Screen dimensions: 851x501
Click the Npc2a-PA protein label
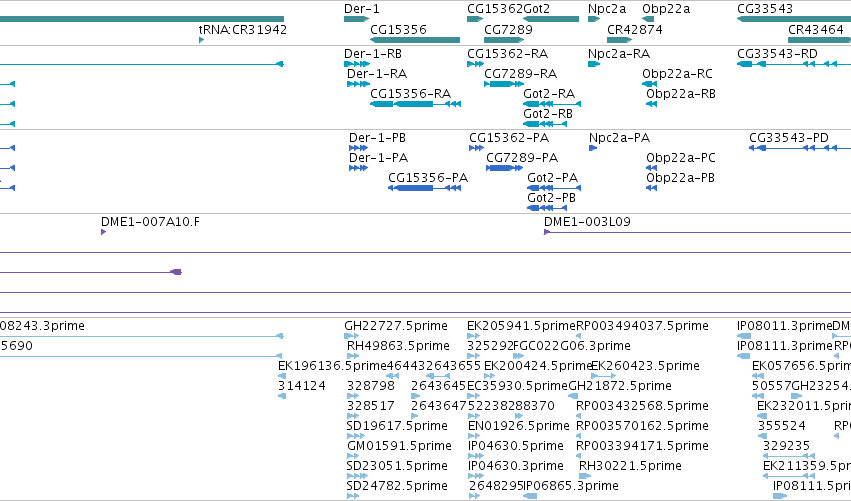coord(619,138)
